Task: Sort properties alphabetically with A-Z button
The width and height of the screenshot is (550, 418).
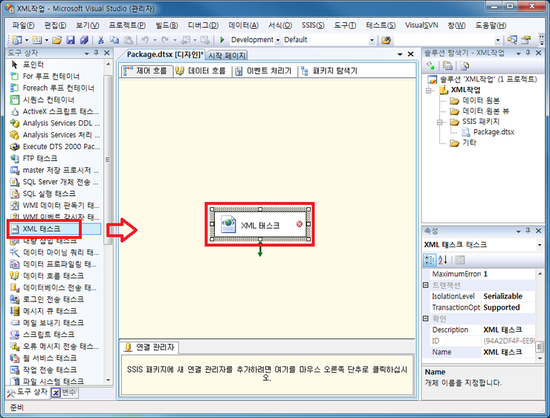Action: pos(443,260)
